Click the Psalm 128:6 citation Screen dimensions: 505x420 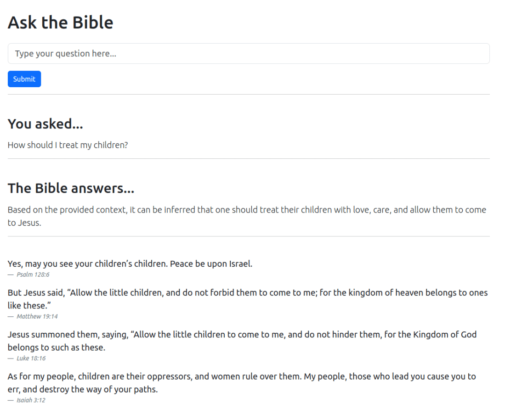[x=33, y=274]
